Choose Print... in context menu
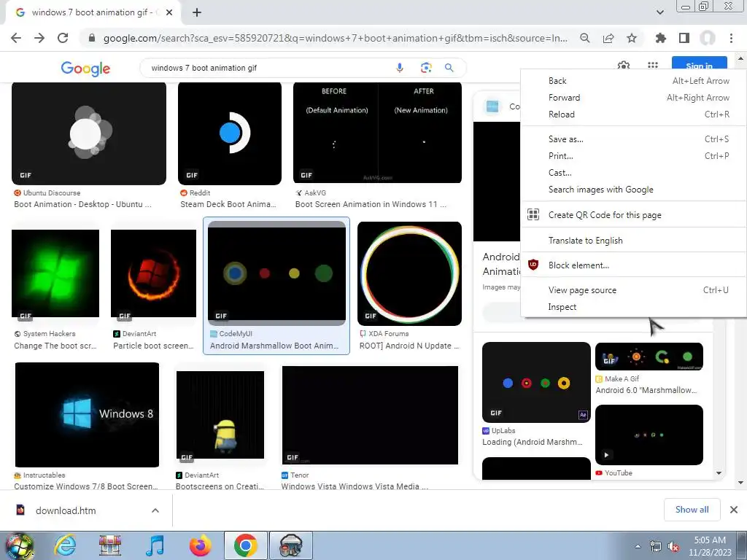Screen dimensions: 747x560 (634, 156)
